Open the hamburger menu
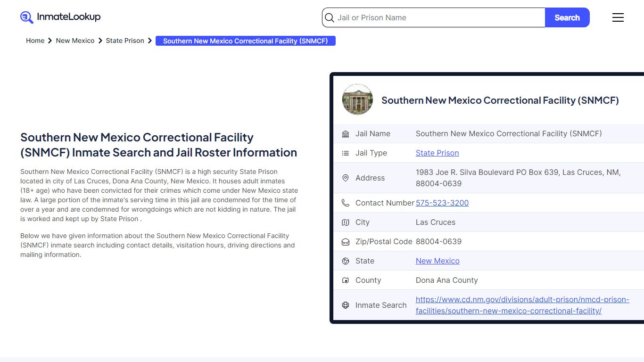644x362 pixels. click(x=618, y=17)
